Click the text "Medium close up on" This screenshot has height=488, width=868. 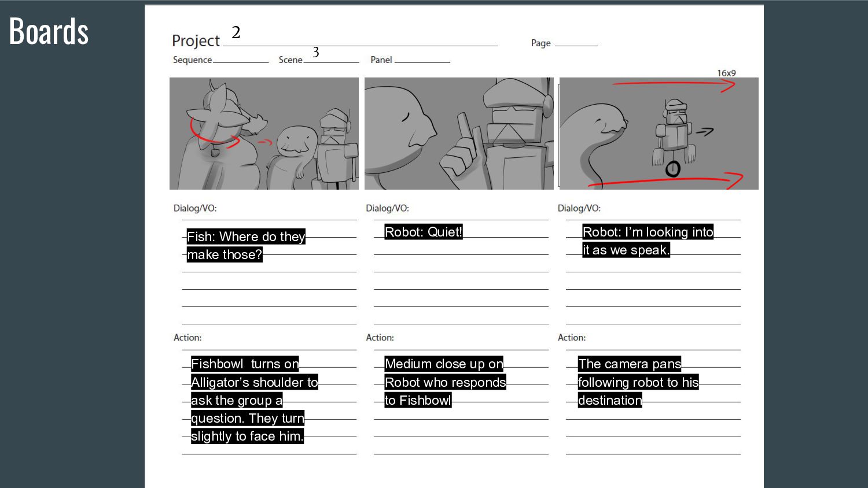click(444, 364)
